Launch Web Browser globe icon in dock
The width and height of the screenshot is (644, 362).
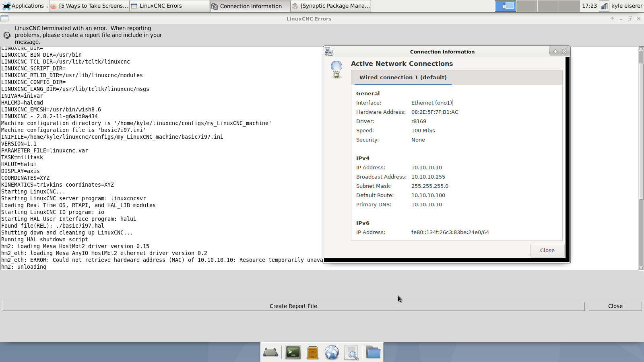point(332,352)
